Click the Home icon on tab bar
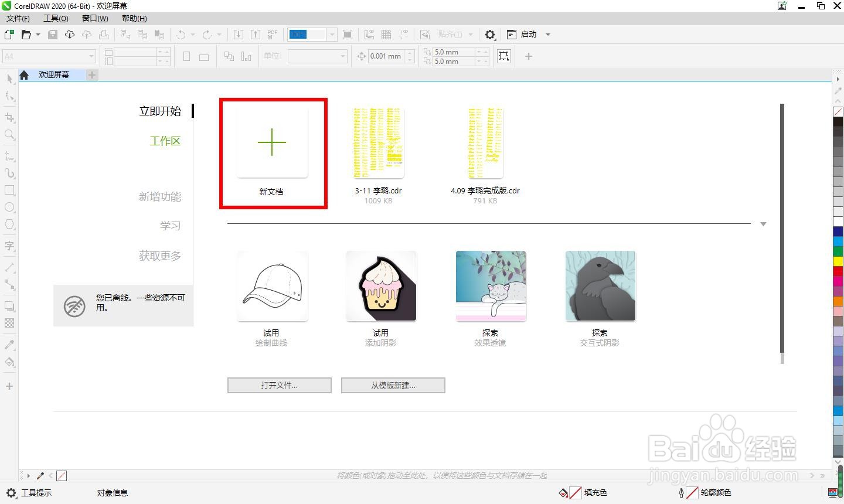The height and width of the screenshot is (504, 844). (x=24, y=75)
